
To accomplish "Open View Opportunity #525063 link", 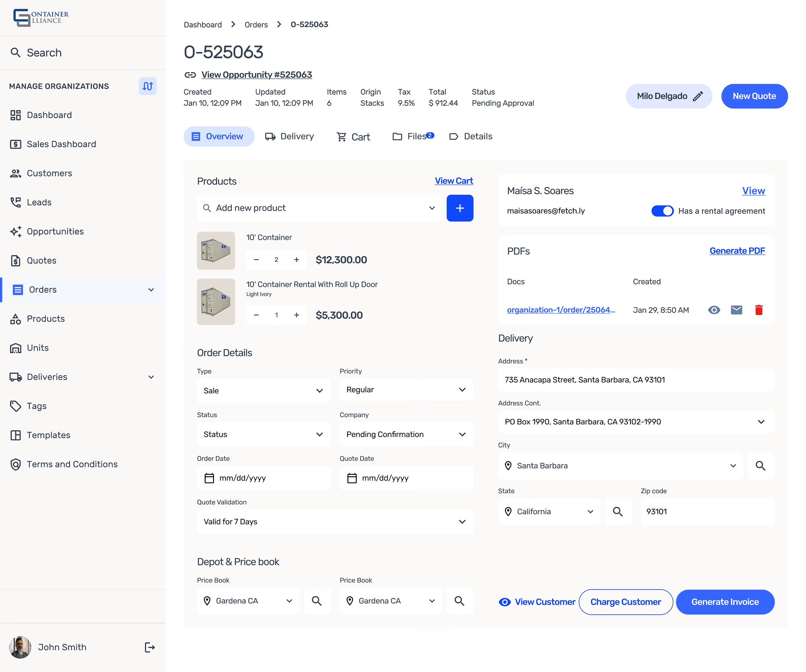I will click(x=256, y=74).
